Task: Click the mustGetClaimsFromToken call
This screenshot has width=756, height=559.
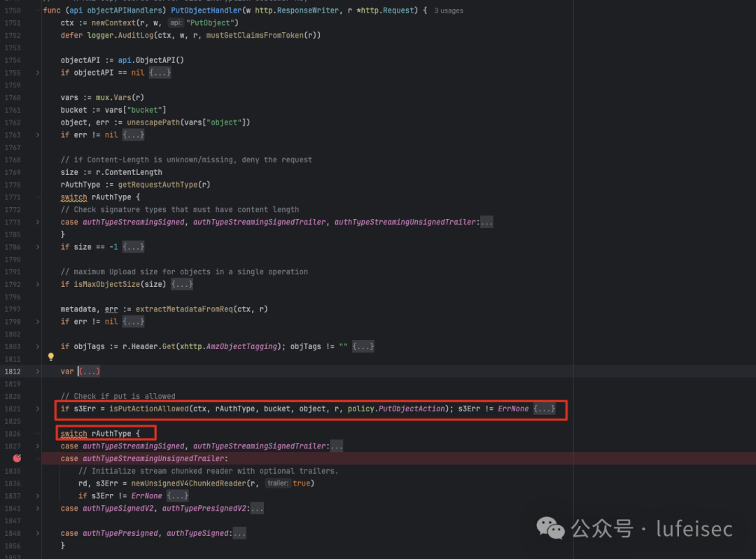Action: pyautogui.click(x=255, y=35)
